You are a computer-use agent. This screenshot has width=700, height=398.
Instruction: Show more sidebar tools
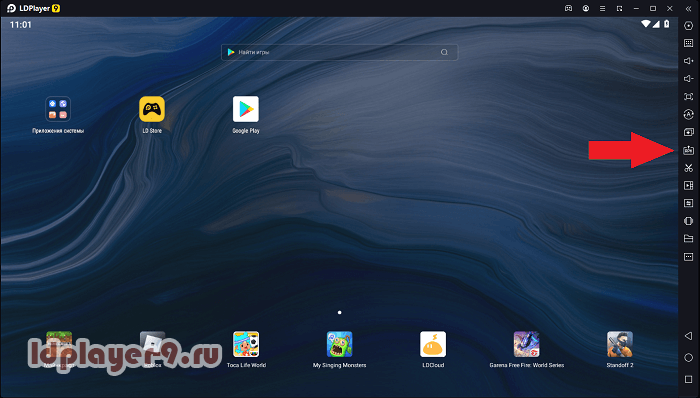[688, 257]
